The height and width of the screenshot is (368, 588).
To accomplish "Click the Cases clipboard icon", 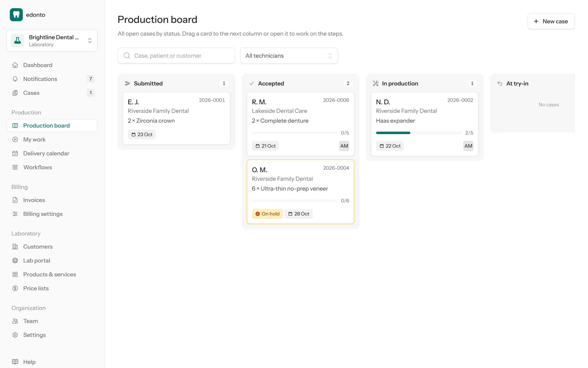I will 15,93.
